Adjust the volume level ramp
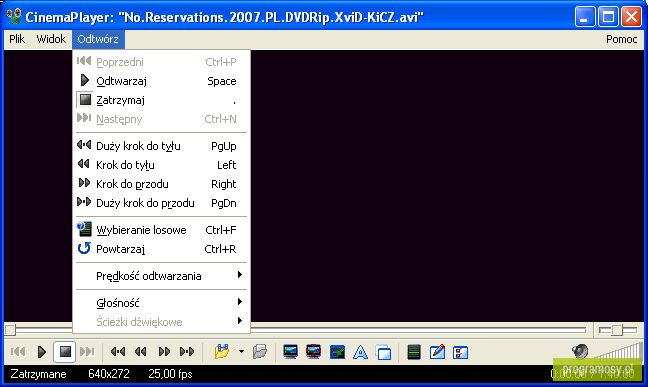The width and height of the screenshot is (648, 387). (618, 351)
